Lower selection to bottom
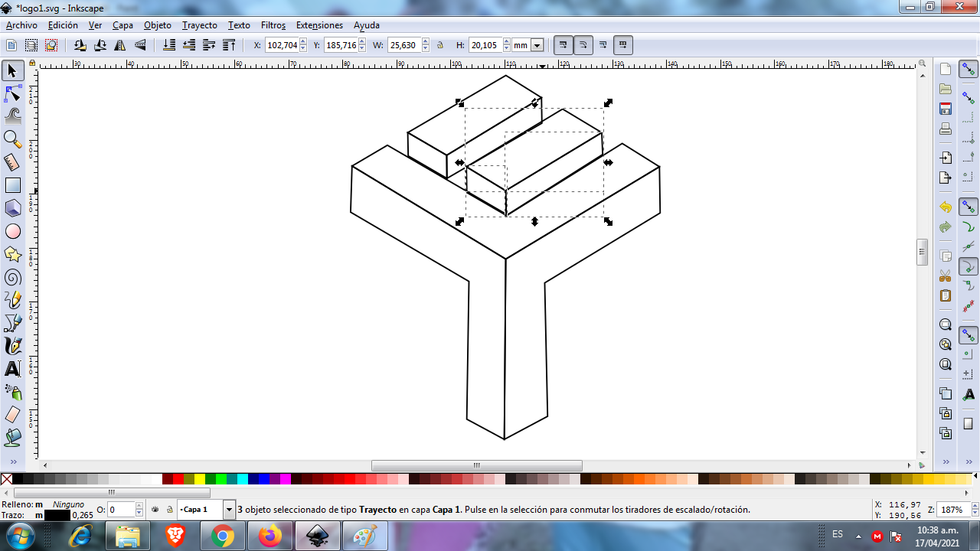 (169, 45)
